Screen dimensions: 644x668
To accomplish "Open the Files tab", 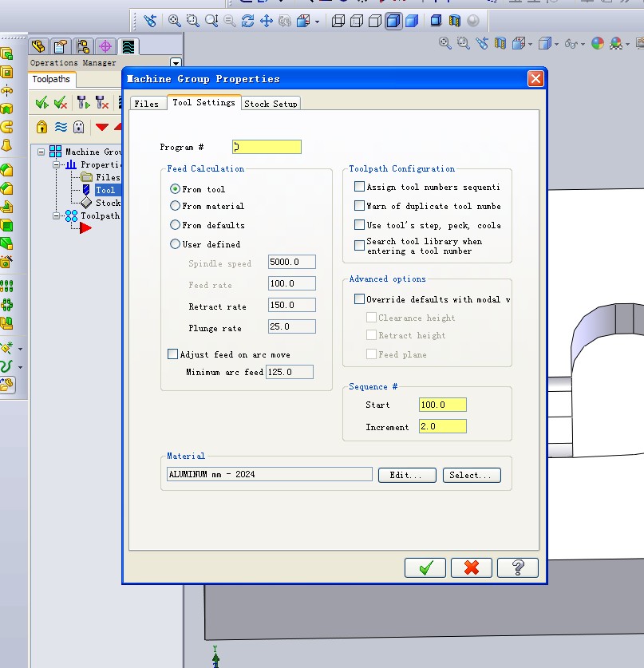I will click(x=146, y=104).
